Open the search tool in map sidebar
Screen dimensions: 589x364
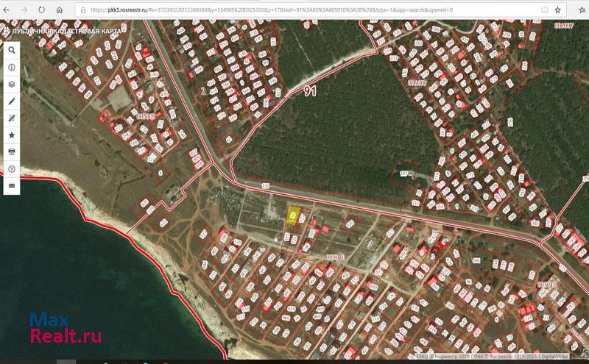(x=12, y=50)
